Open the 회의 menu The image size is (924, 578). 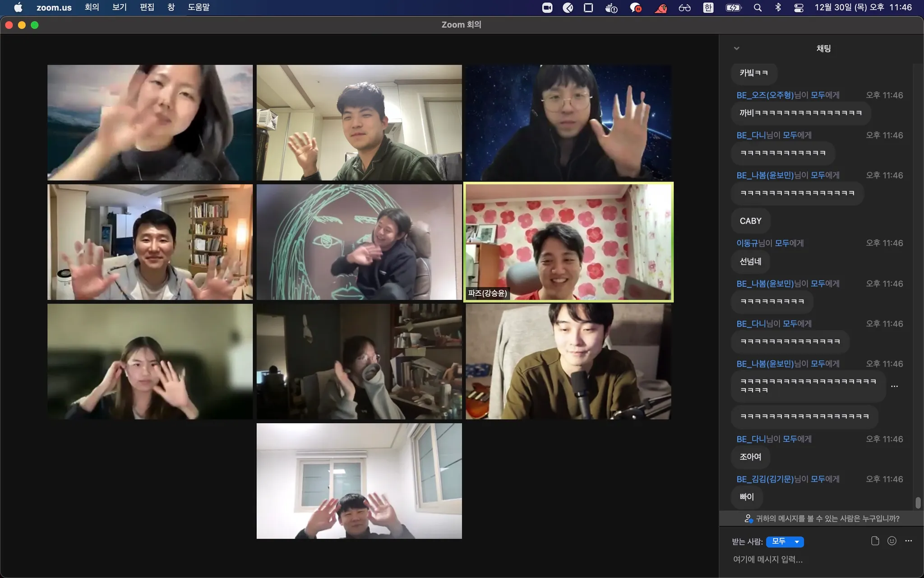click(92, 8)
